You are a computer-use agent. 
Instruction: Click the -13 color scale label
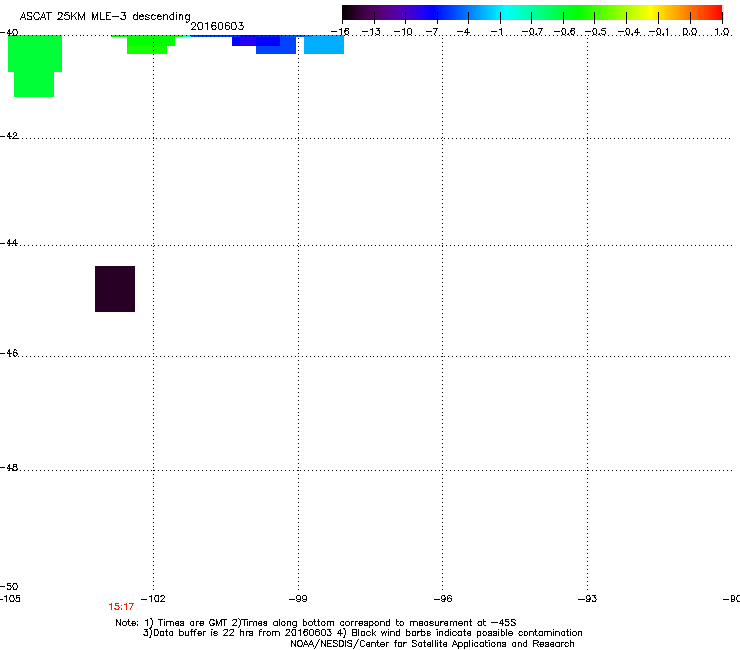coord(371,32)
